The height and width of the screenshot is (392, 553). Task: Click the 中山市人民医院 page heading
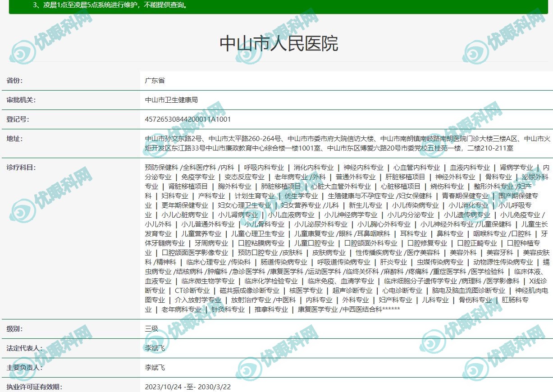(x=279, y=44)
